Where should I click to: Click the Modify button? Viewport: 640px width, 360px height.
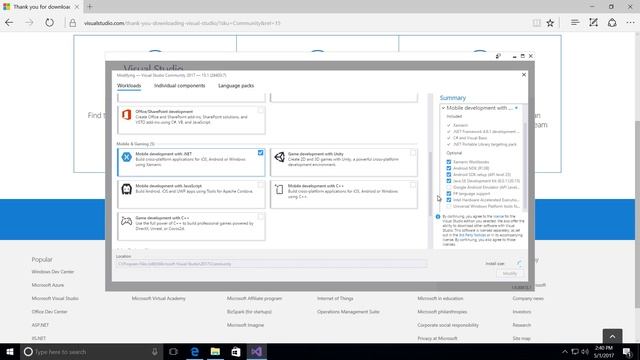point(510,273)
